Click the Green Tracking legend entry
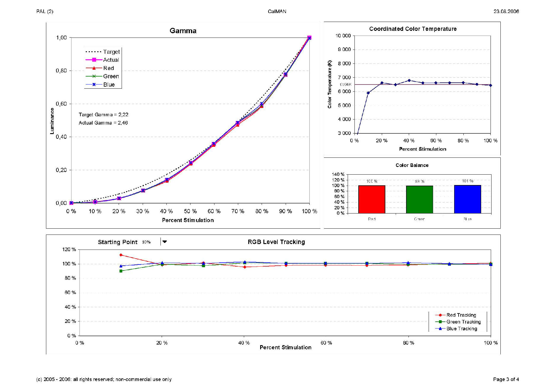 458,322
